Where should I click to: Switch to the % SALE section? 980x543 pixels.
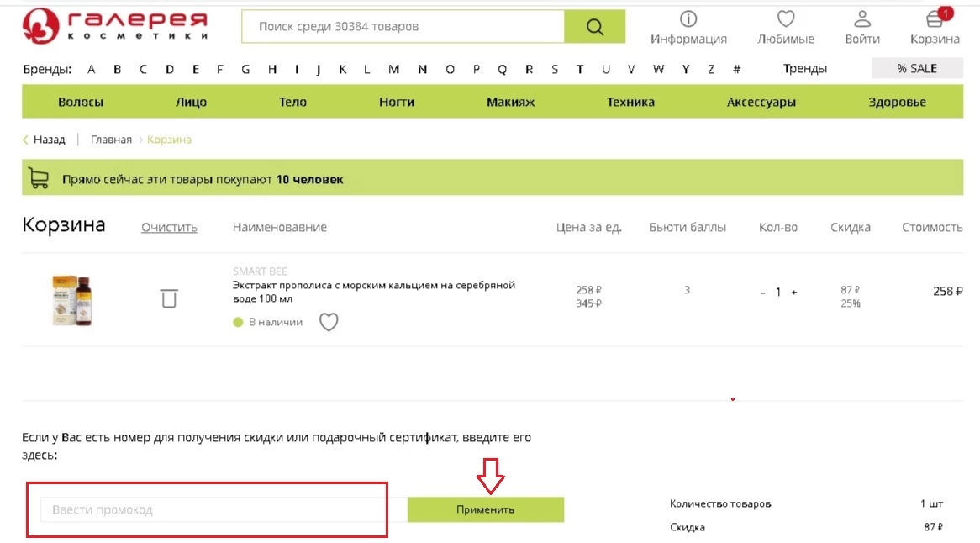point(916,67)
